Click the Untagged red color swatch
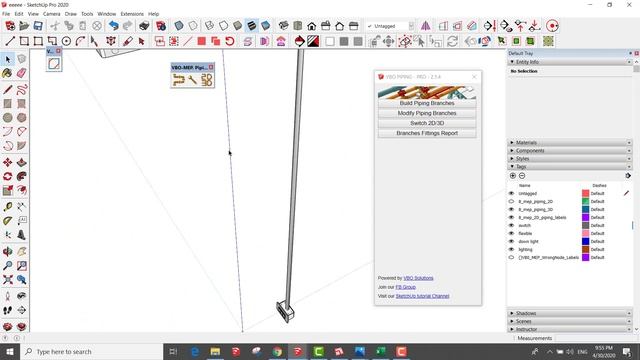 [585, 193]
